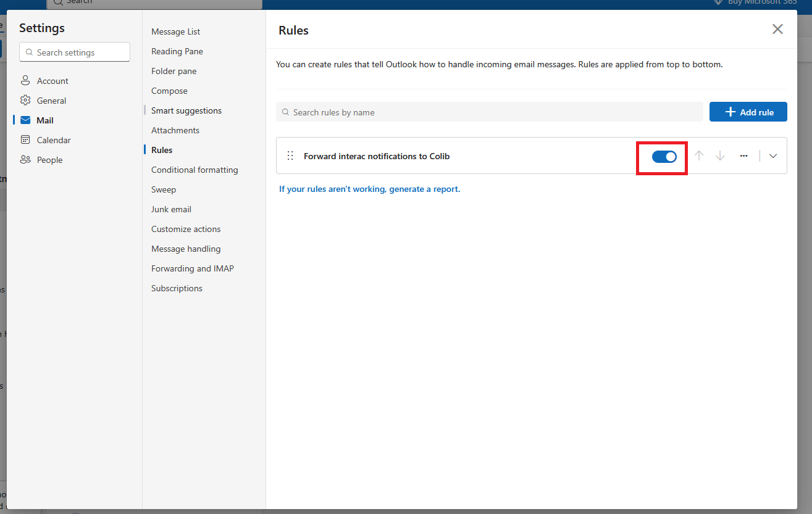The width and height of the screenshot is (812, 514).
Task: Focus the Search rules by name field
Action: point(490,112)
